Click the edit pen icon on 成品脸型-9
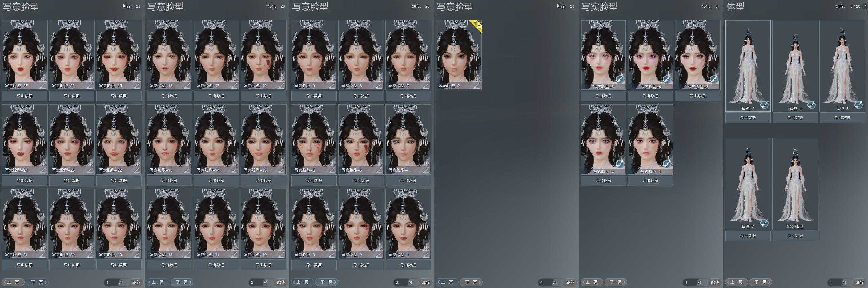 476,86
